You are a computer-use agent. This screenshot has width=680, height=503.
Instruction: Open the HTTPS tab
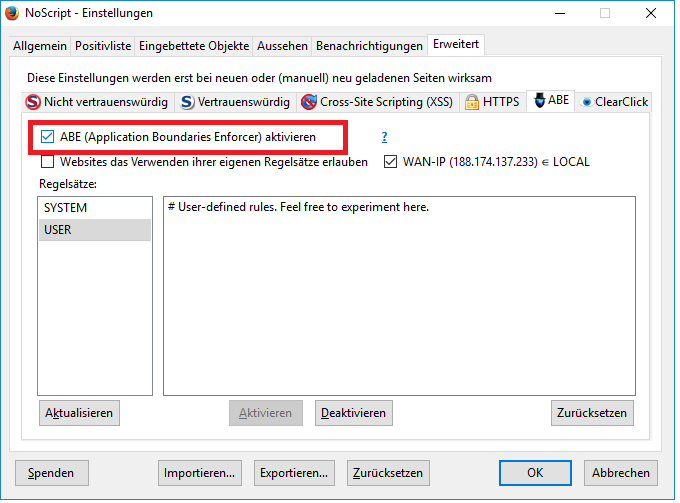tap(492, 102)
